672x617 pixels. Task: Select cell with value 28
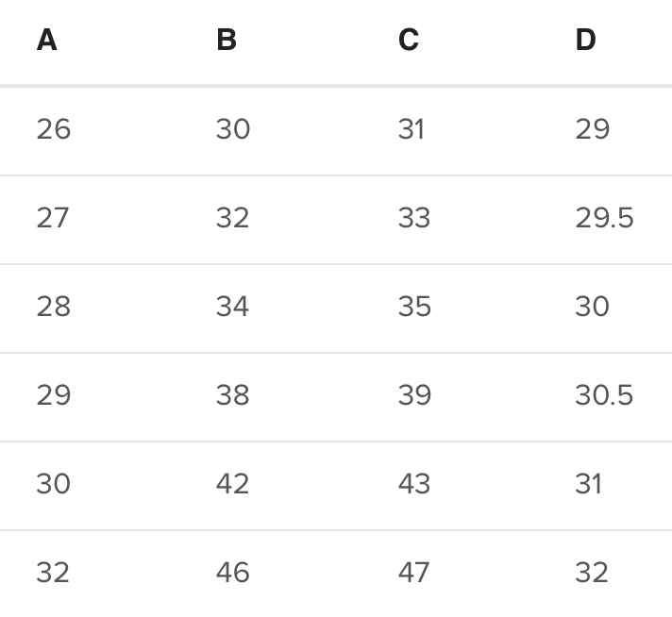(x=54, y=307)
